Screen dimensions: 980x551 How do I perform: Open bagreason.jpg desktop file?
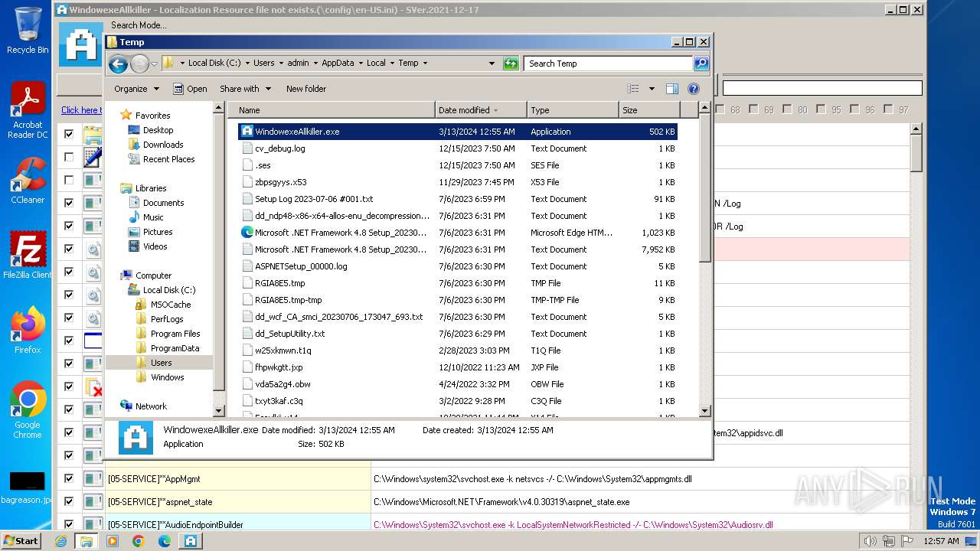pos(28,487)
